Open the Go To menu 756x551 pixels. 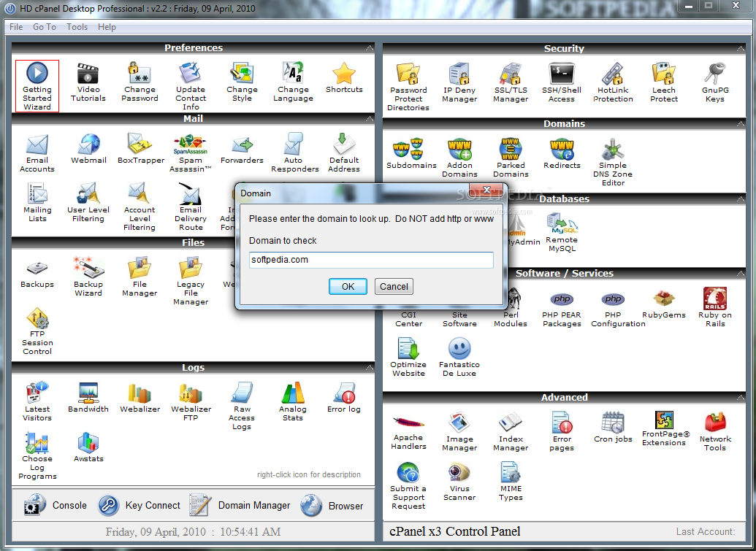point(45,27)
